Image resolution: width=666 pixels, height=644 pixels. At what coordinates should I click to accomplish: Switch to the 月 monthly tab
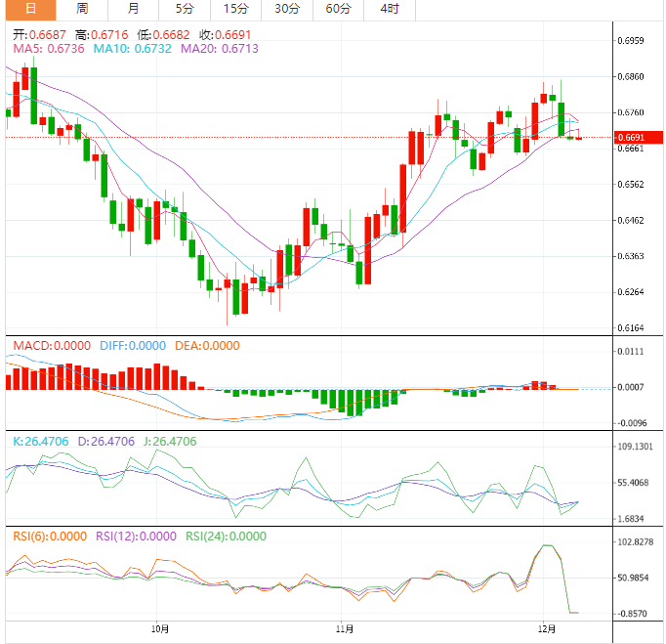click(134, 10)
